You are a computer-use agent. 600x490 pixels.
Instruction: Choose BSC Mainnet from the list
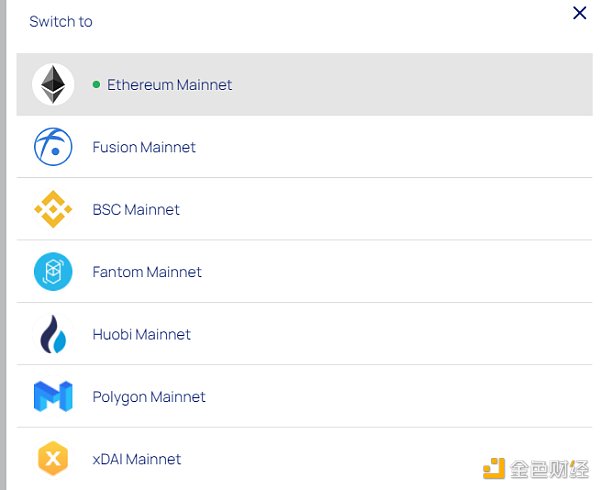point(136,210)
